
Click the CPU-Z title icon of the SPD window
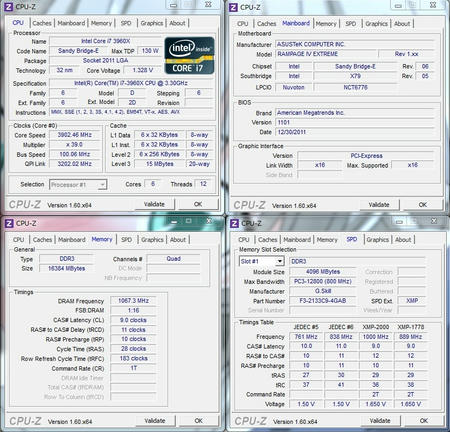click(235, 223)
